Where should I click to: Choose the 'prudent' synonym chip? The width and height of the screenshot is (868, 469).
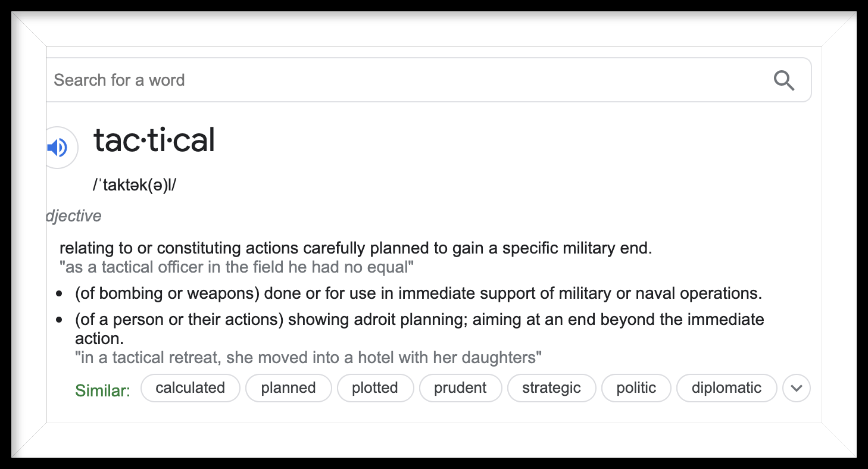click(x=460, y=388)
